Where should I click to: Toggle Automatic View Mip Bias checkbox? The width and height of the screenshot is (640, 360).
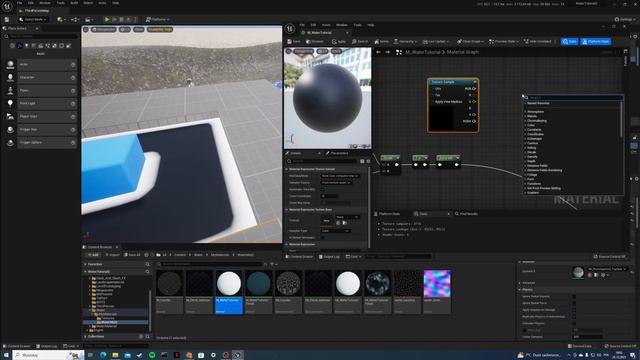[x=322, y=189]
